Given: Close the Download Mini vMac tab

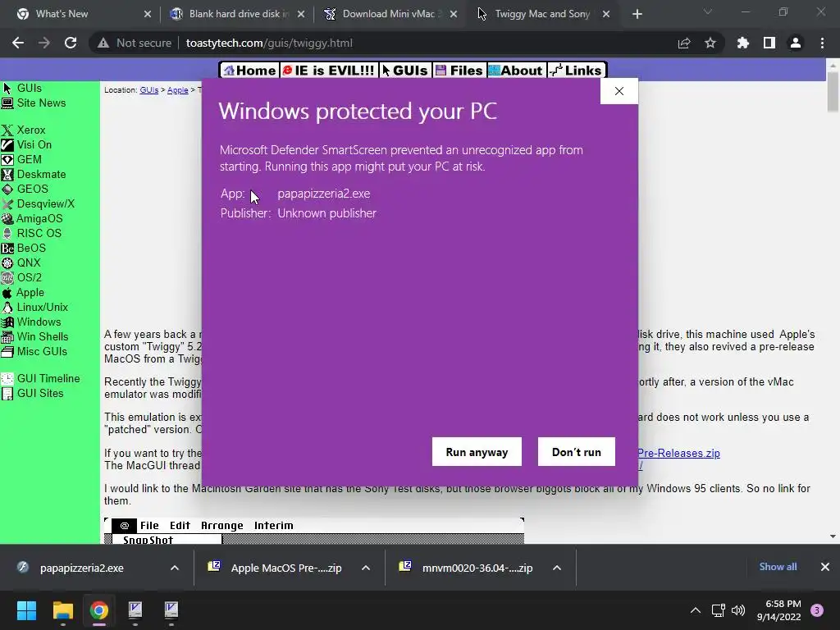Looking at the screenshot, I should tap(454, 14).
